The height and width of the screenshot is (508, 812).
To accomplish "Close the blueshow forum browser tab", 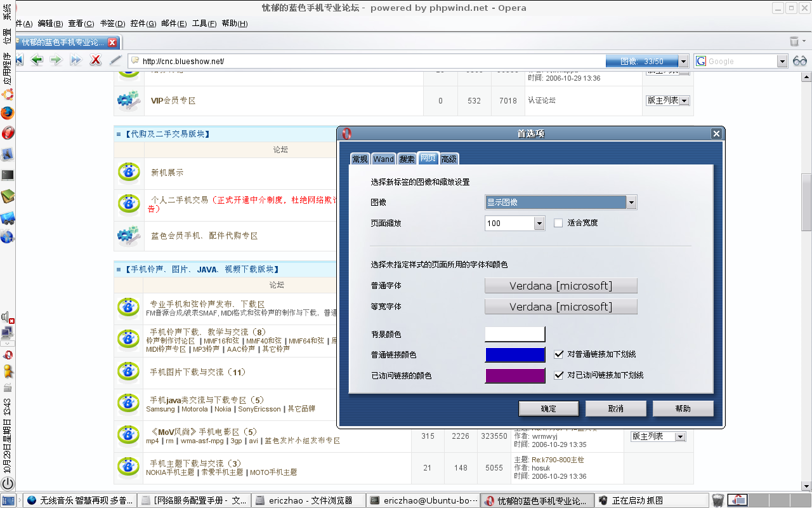I will point(112,43).
